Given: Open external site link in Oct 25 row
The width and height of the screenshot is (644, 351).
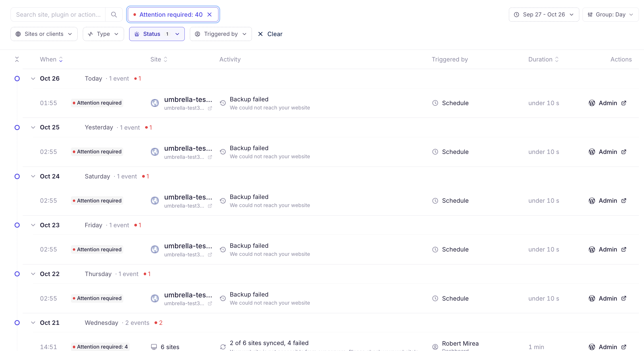Looking at the screenshot, I should [x=210, y=157].
